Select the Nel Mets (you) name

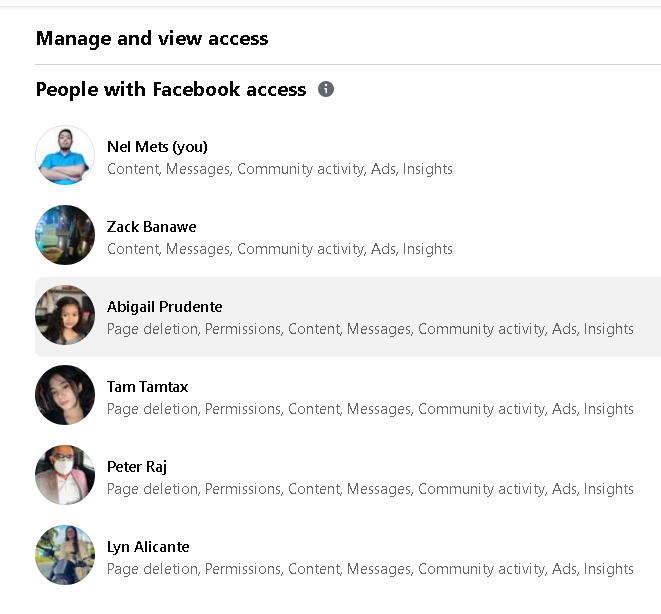click(x=157, y=147)
